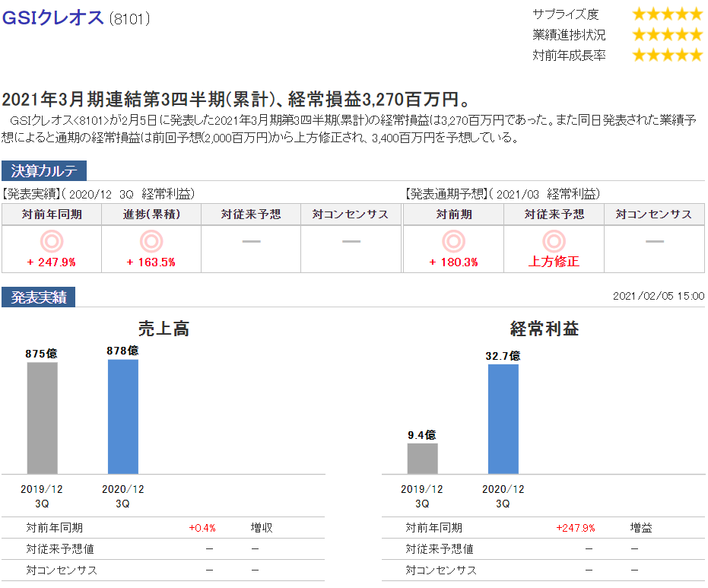Click 対コンセンサス row label in 経常利益 table

(441, 570)
